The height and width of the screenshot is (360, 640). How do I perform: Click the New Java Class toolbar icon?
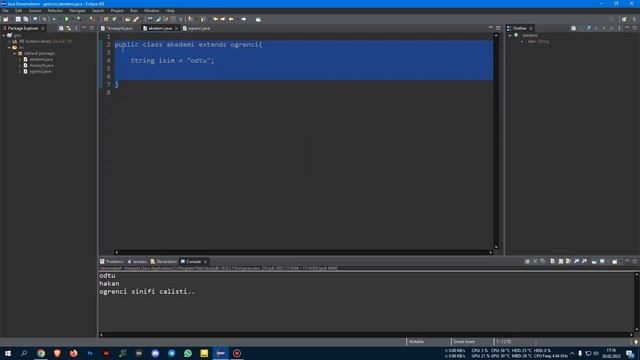tap(115, 19)
